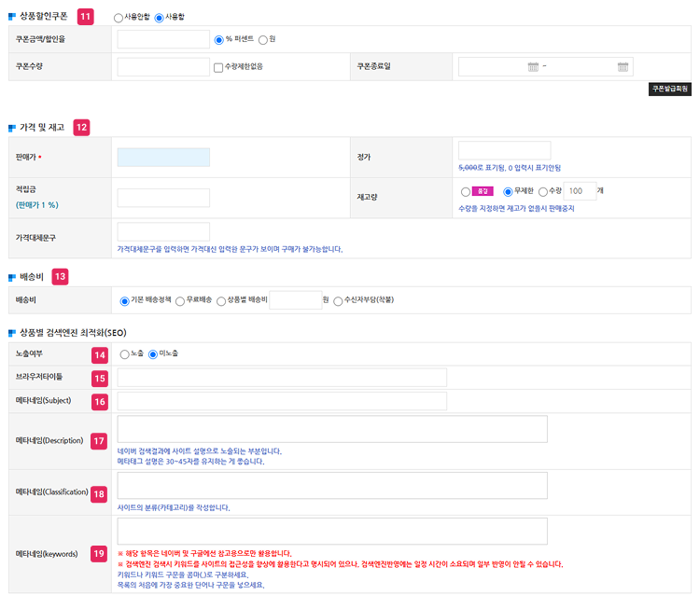Click the 품절 pink badge label
Screen dimensions: 700x609
coord(483,191)
